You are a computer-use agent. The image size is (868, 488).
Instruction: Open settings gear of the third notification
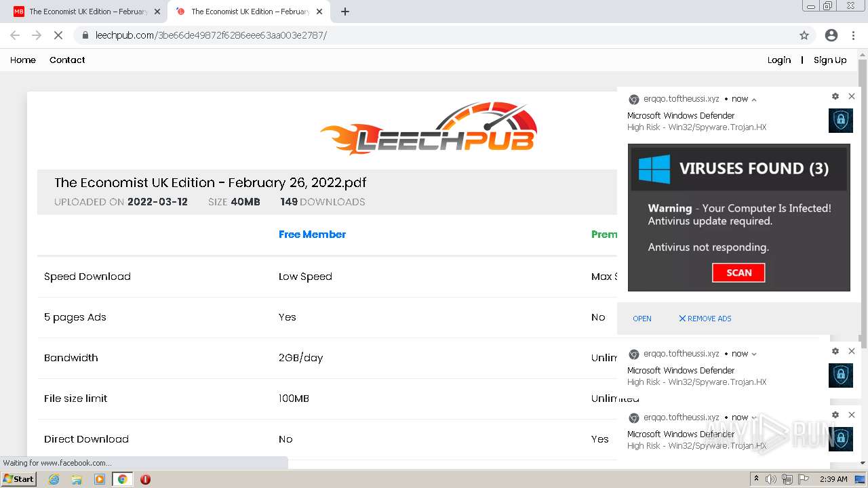click(835, 415)
